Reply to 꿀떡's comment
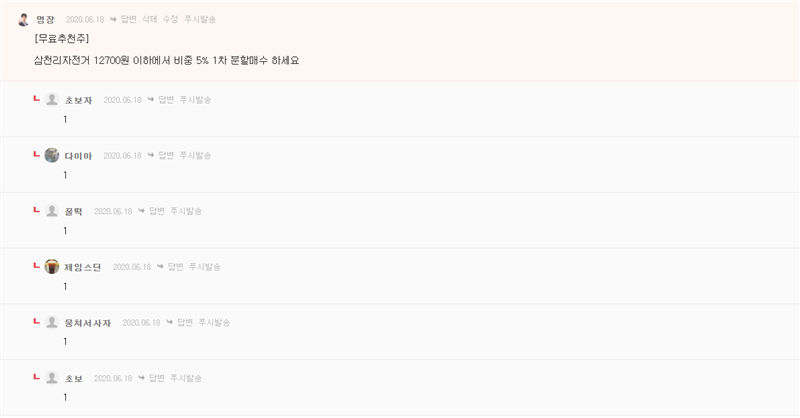The image size is (800, 418). (x=157, y=211)
